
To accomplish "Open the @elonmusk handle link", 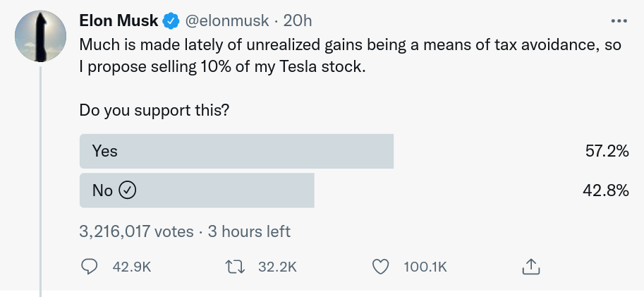I will pos(227,21).
